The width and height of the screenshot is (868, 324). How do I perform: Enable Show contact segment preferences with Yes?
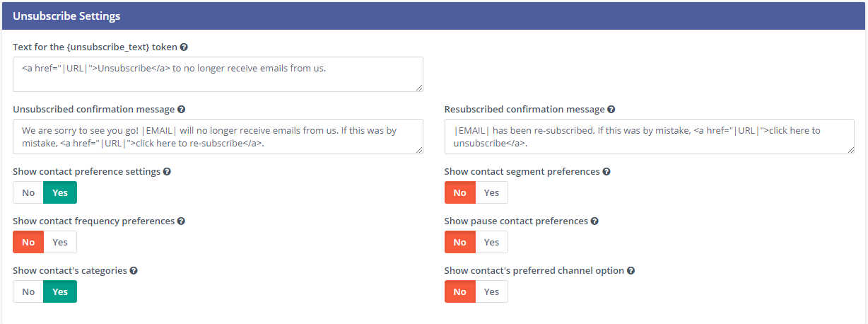pos(491,192)
